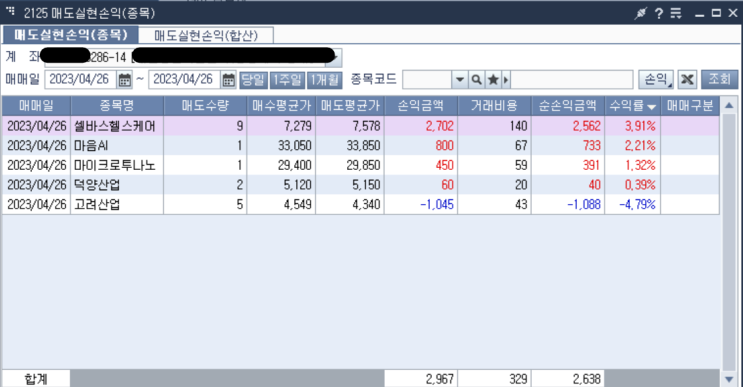Click the 손익 button

point(656,80)
